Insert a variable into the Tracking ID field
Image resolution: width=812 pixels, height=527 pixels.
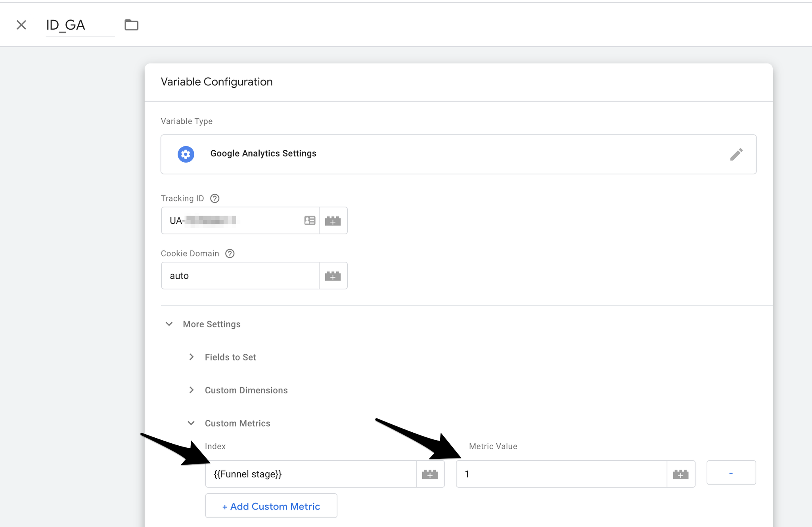[333, 220]
